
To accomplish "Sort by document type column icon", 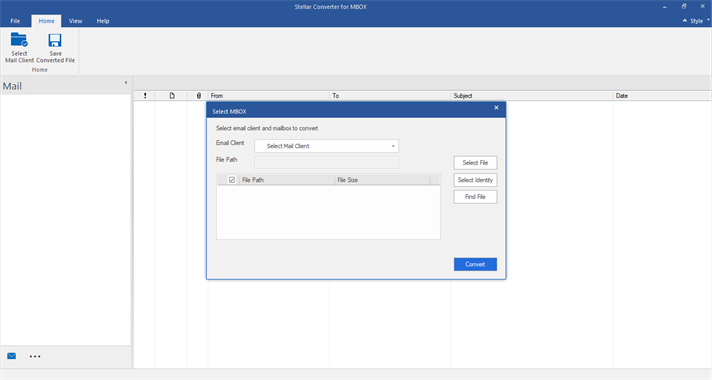I will pos(172,96).
